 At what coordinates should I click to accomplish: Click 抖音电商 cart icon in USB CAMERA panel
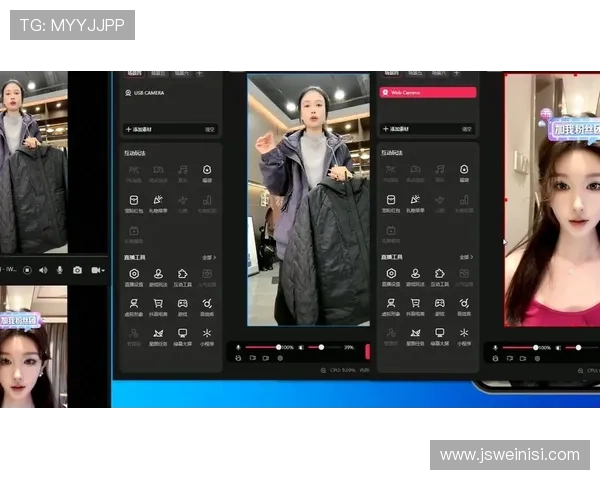pos(158,303)
